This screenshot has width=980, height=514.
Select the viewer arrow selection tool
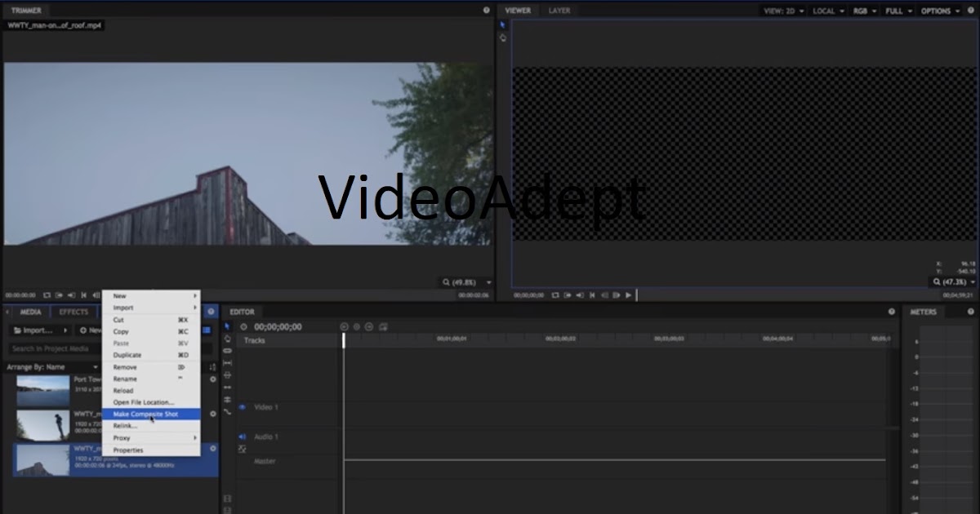(502, 25)
